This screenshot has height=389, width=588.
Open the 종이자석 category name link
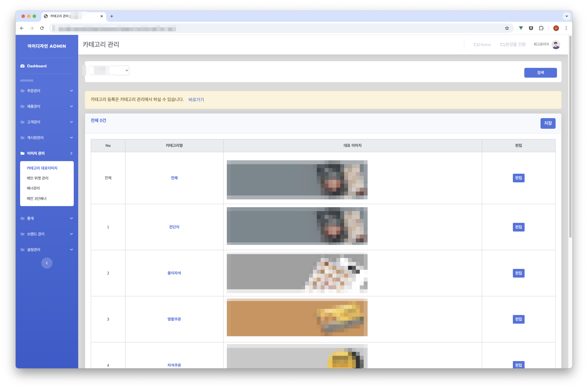coord(174,273)
